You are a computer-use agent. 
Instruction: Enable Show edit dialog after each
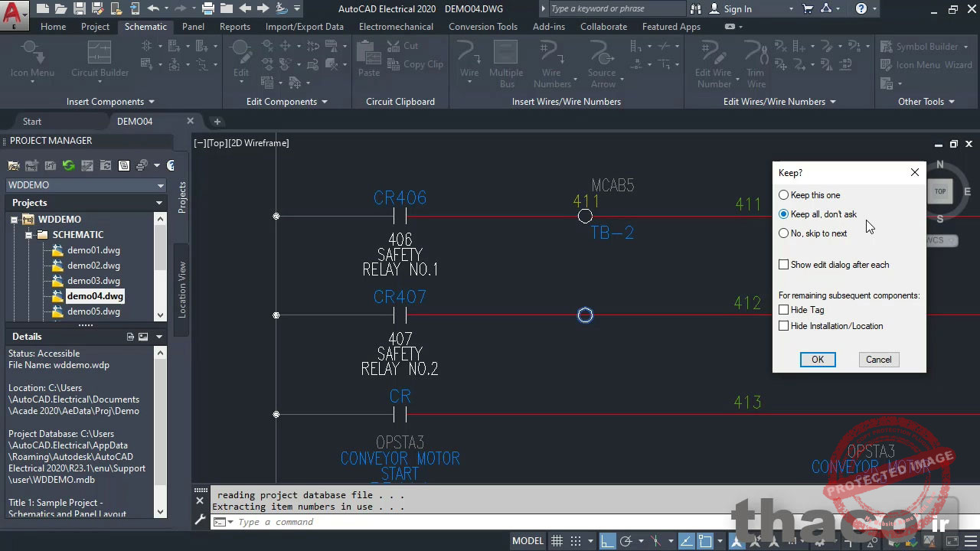point(783,264)
